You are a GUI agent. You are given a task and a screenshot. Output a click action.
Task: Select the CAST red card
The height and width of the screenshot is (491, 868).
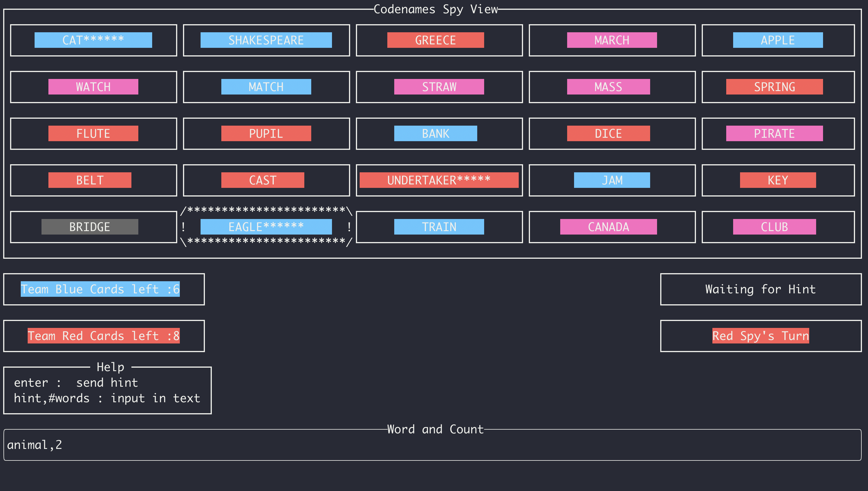pyautogui.click(x=266, y=180)
